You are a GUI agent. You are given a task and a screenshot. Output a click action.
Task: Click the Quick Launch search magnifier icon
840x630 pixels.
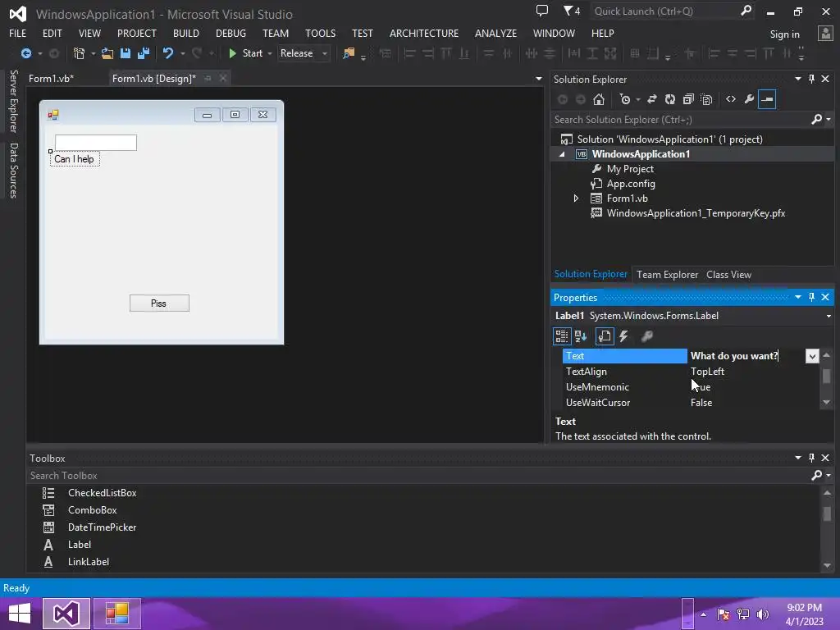pyautogui.click(x=746, y=11)
